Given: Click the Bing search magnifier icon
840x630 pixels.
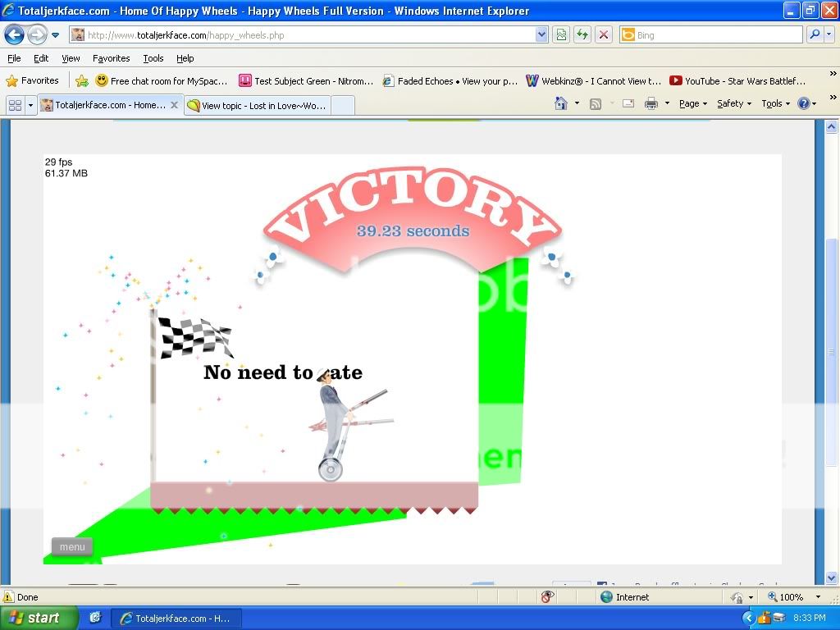Looking at the screenshot, I should click(x=815, y=34).
